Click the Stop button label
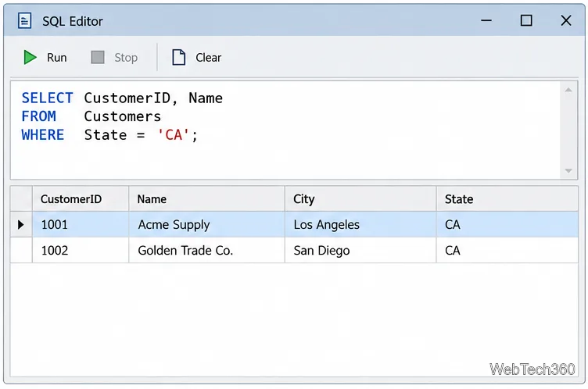 click(x=126, y=57)
